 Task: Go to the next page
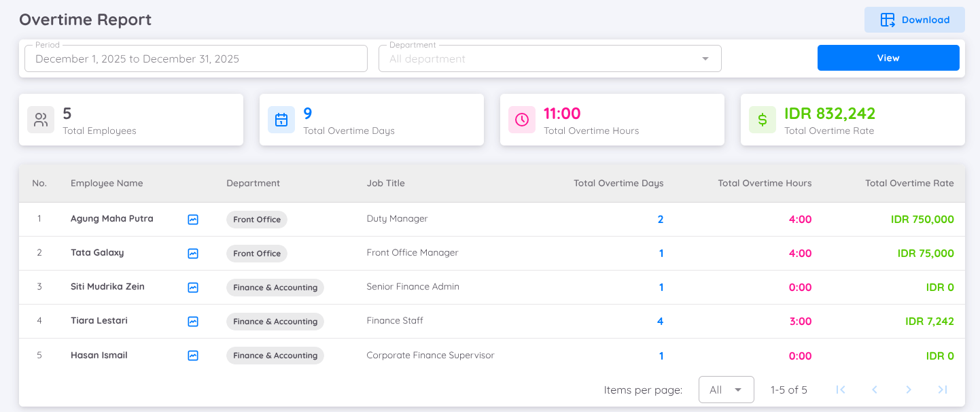(909, 390)
